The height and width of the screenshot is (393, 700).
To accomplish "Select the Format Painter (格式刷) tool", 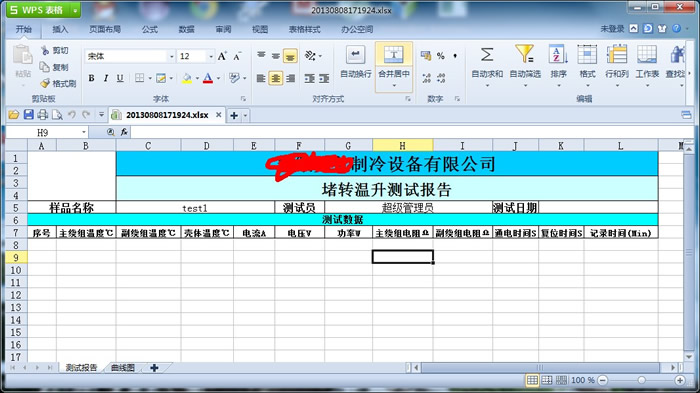I will tap(58, 83).
